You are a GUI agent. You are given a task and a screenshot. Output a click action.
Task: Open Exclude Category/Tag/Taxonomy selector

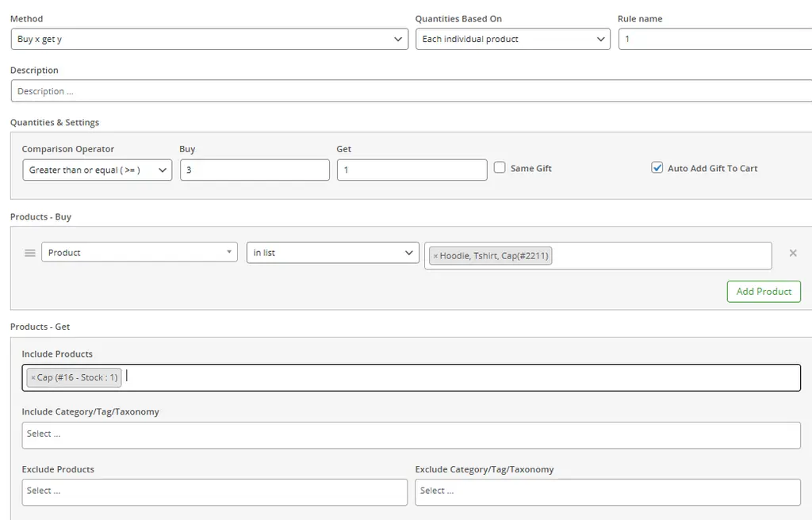[x=607, y=491]
